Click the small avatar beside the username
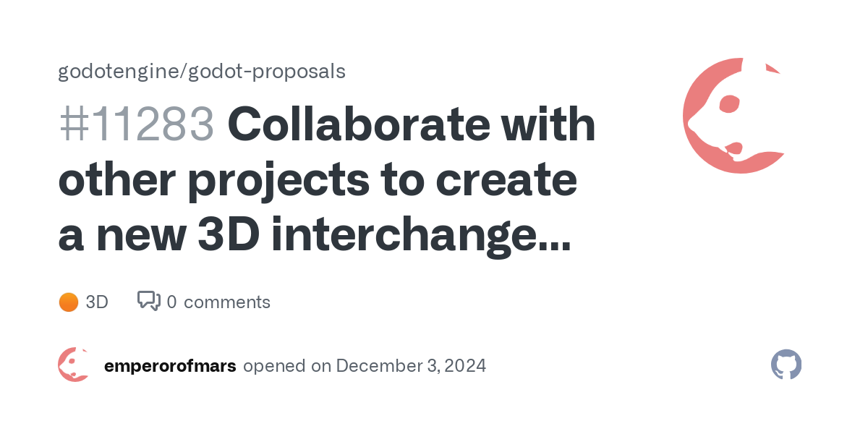 click(x=74, y=365)
